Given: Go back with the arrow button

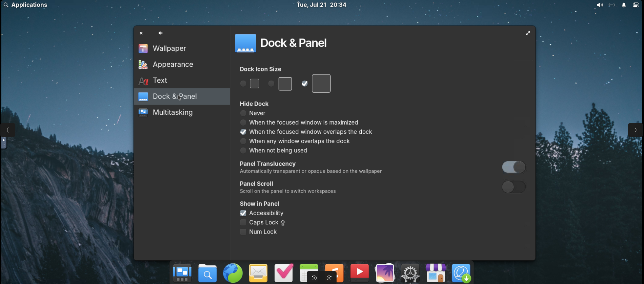Looking at the screenshot, I should coord(160,33).
